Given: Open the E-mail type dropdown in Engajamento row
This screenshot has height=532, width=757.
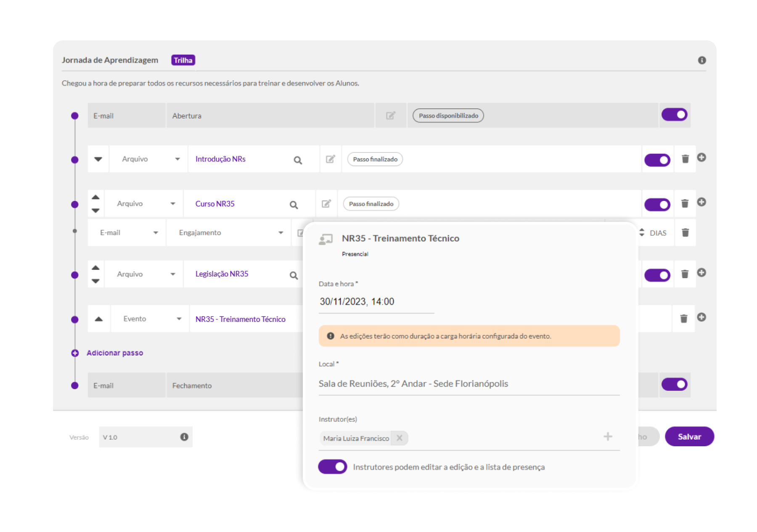Looking at the screenshot, I should coord(127,232).
